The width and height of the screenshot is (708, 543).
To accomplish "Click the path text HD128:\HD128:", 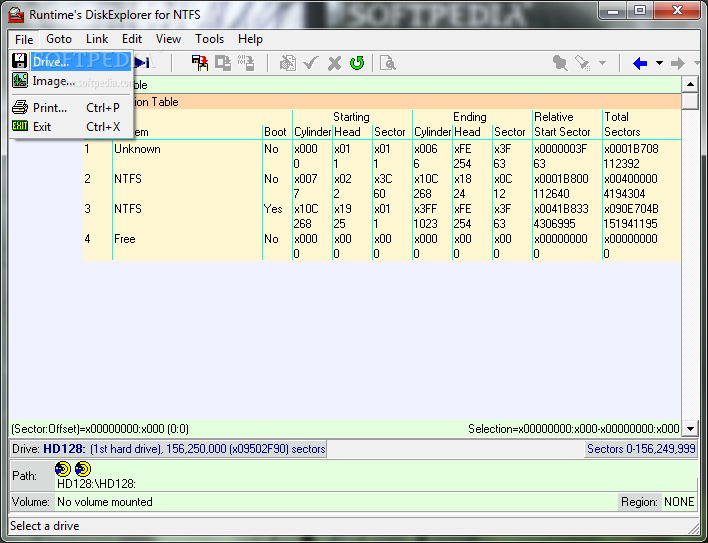I will tap(96, 484).
